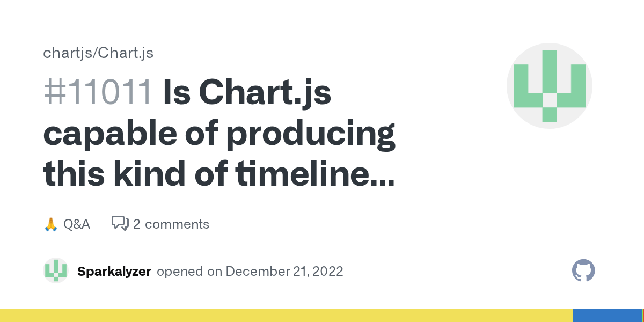Click the small avatar beside Sparkalyzer username
This screenshot has height=322, width=644.
click(x=56, y=270)
